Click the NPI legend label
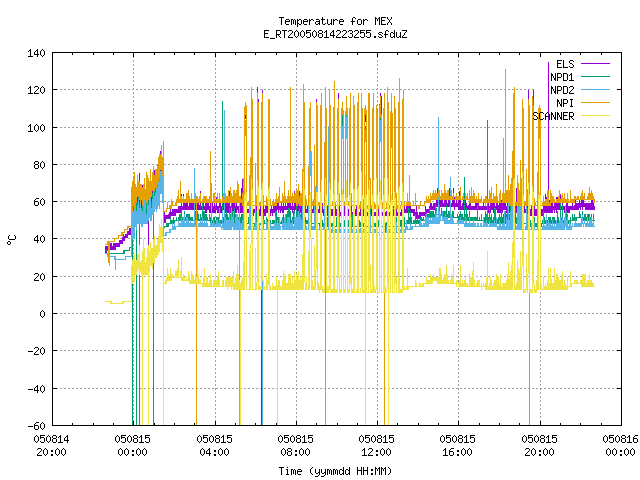 (565, 103)
